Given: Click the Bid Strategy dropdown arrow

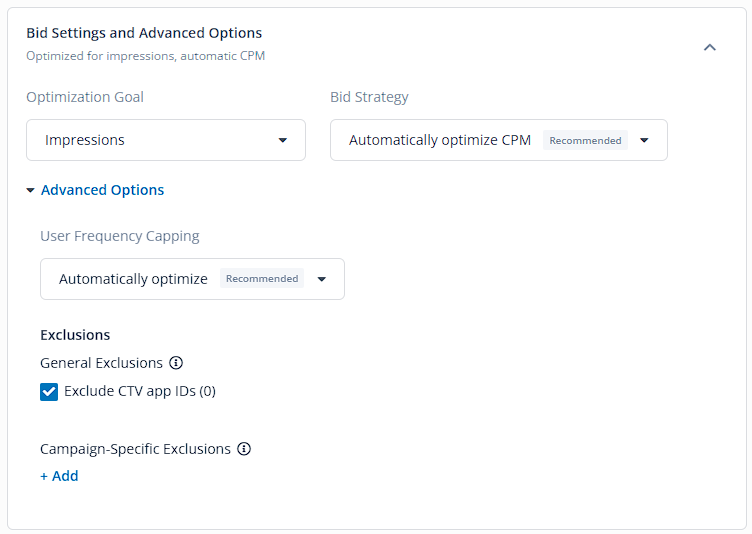Looking at the screenshot, I should (644, 140).
